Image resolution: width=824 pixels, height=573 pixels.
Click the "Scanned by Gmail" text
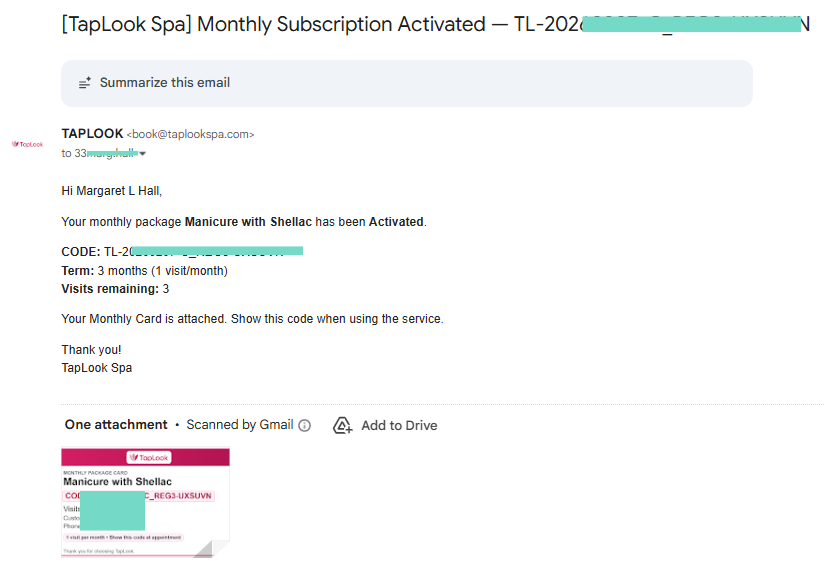(240, 425)
